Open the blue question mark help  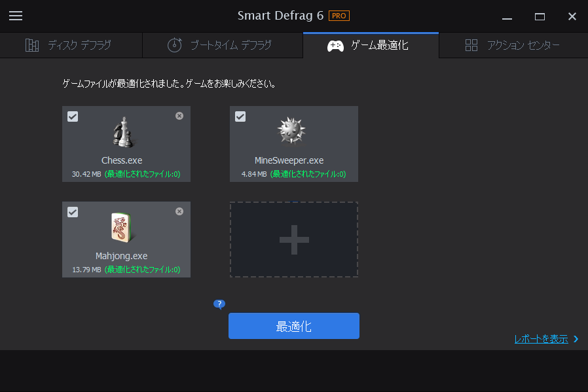click(219, 304)
